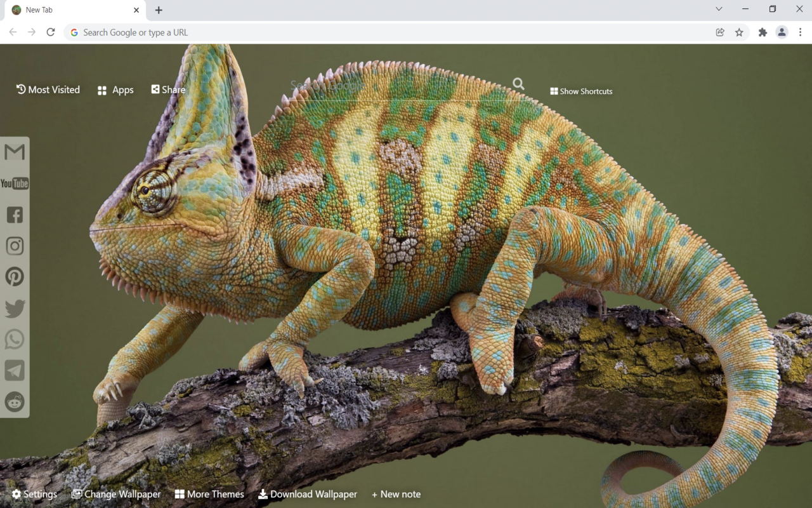Viewport: 812px width, 508px height.
Task: Open Twitter from the sidebar
Action: (15, 309)
